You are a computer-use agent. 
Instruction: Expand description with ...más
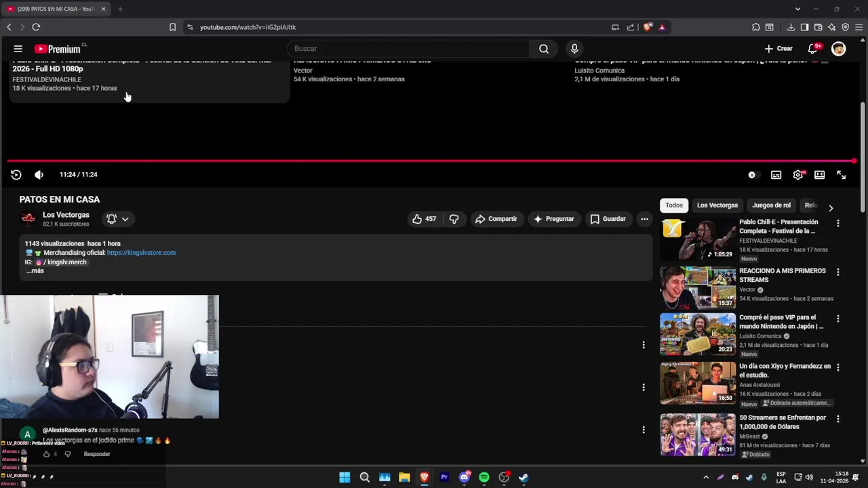35,271
